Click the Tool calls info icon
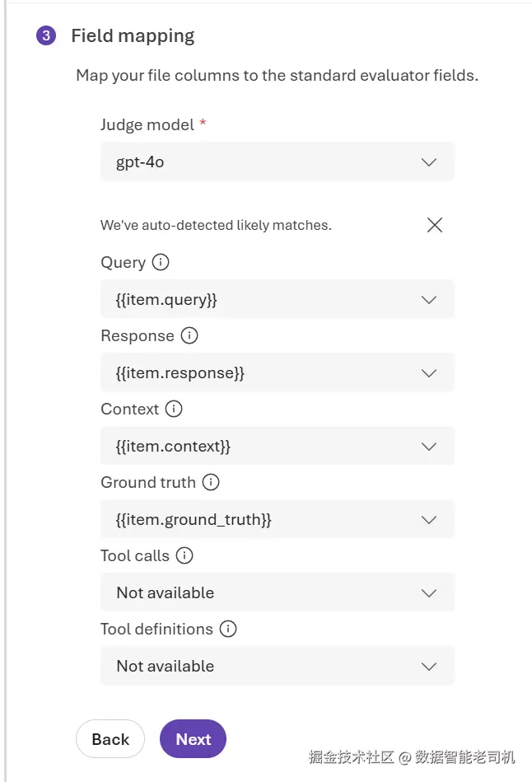The image size is (532, 782). [x=184, y=555]
